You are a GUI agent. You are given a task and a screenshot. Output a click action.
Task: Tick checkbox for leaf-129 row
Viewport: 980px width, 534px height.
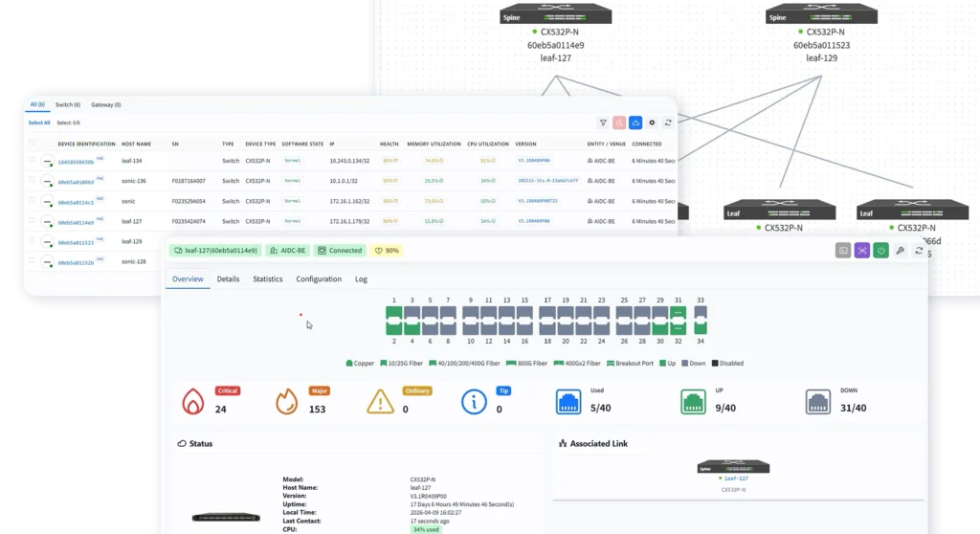(32, 240)
